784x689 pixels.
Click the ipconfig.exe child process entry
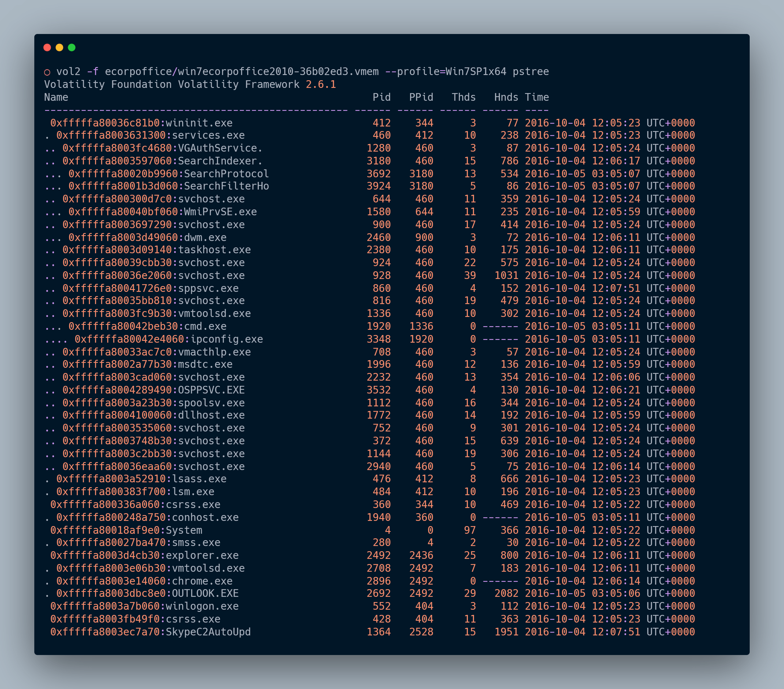coord(226,339)
